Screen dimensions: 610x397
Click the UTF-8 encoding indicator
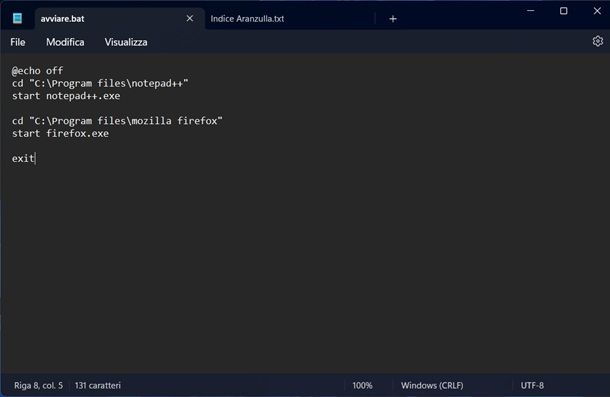[532, 385]
